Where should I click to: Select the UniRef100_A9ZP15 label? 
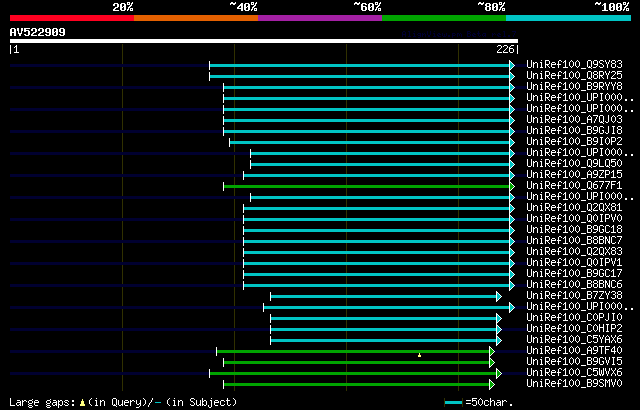(574, 175)
